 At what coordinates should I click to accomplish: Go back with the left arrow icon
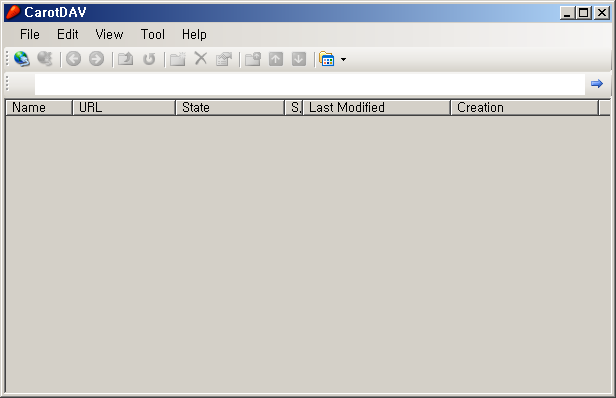(73, 59)
